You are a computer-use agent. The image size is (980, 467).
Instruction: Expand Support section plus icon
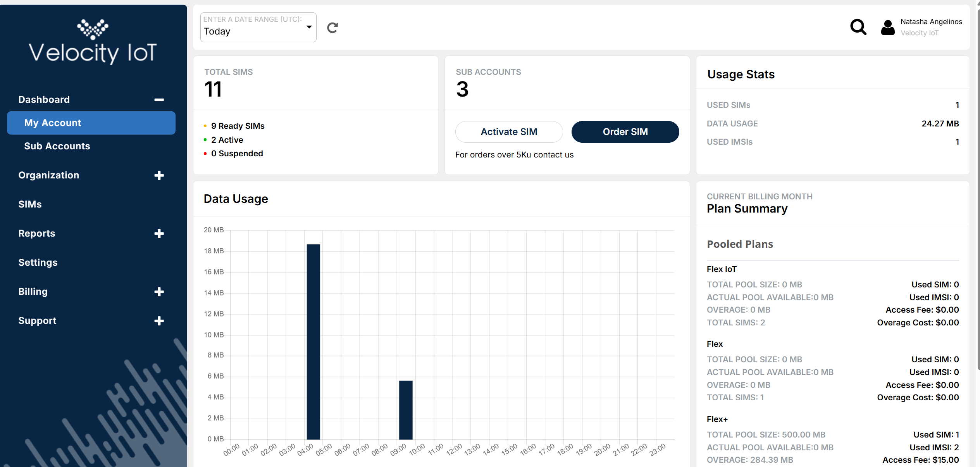(x=159, y=321)
